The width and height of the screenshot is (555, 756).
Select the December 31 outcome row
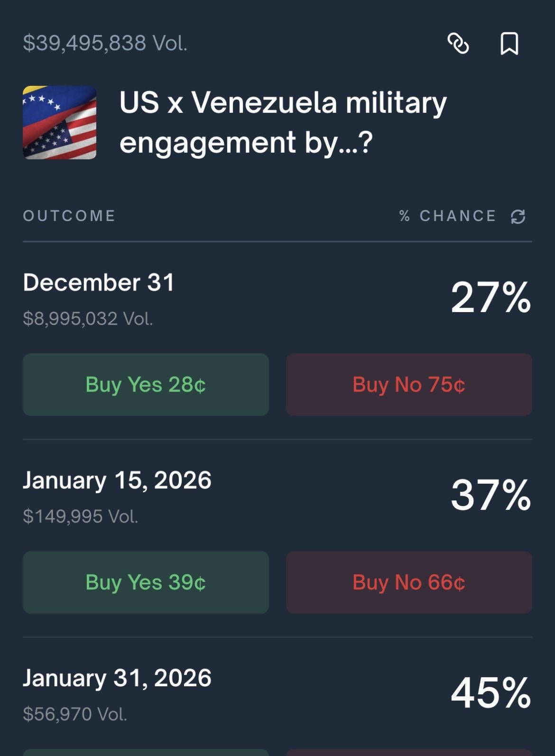(x=99, y=283)
